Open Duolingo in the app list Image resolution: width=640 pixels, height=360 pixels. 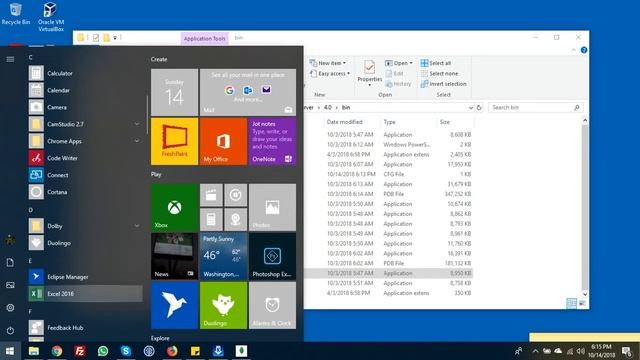tap(85, 243)
